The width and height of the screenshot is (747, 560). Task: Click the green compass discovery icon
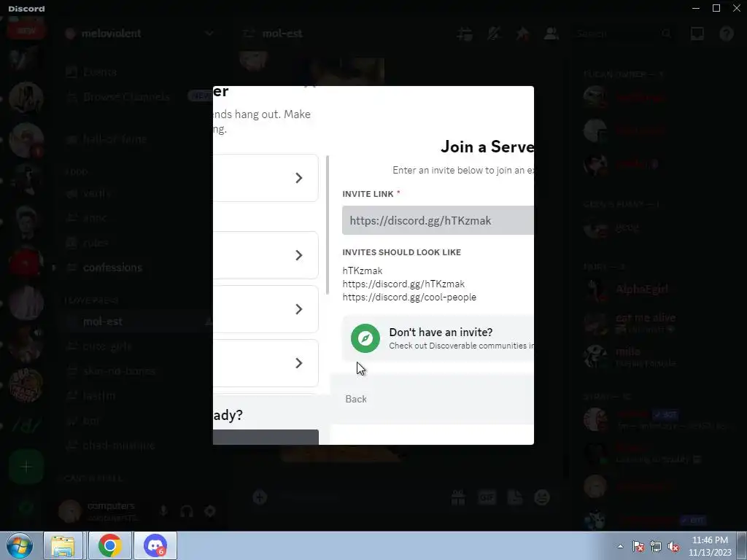pos(365,338)
